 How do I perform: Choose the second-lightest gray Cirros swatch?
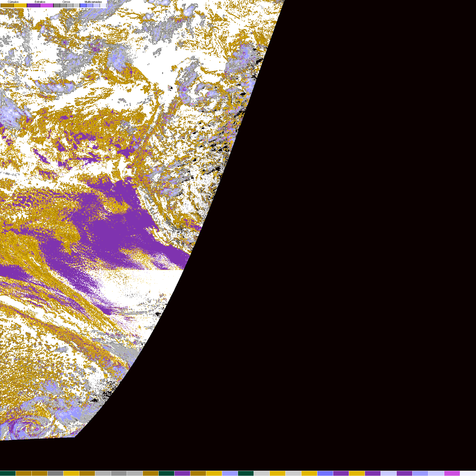point(70,5)
